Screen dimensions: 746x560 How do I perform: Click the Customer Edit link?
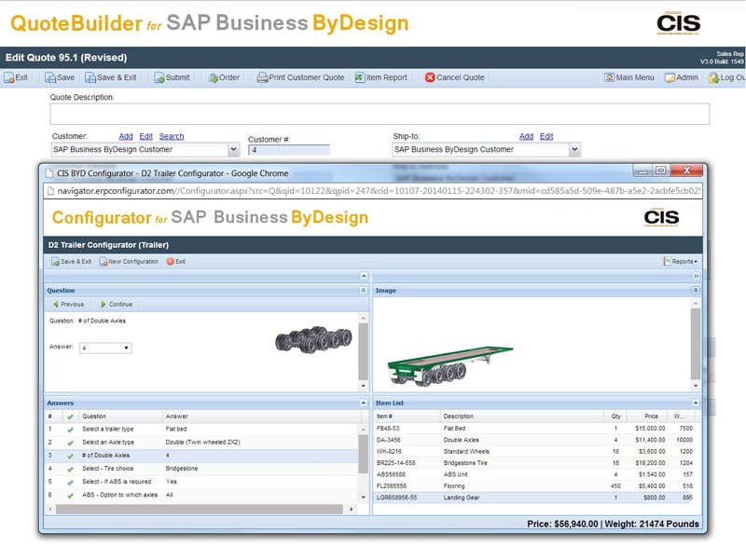tap(145, 136)
